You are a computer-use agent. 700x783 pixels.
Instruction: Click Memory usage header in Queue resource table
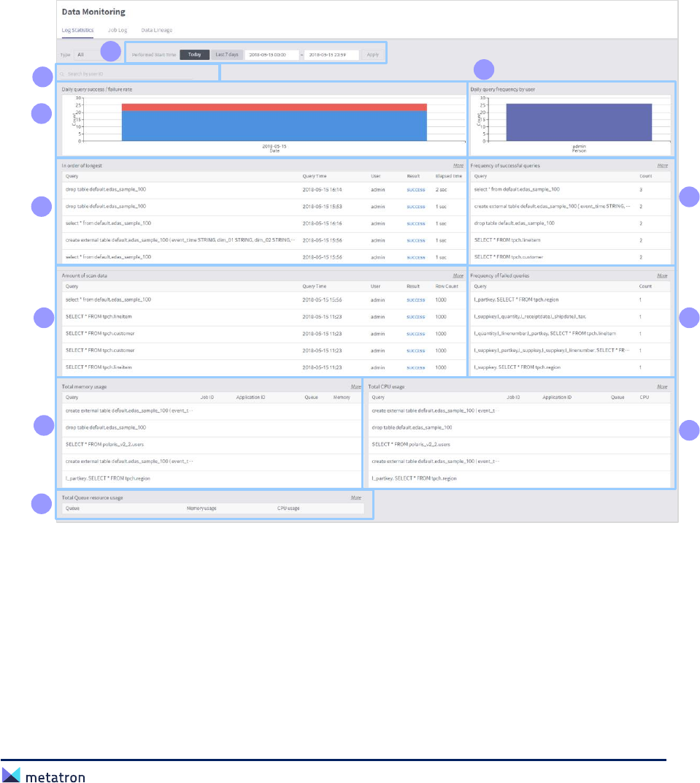click(201, 508)
